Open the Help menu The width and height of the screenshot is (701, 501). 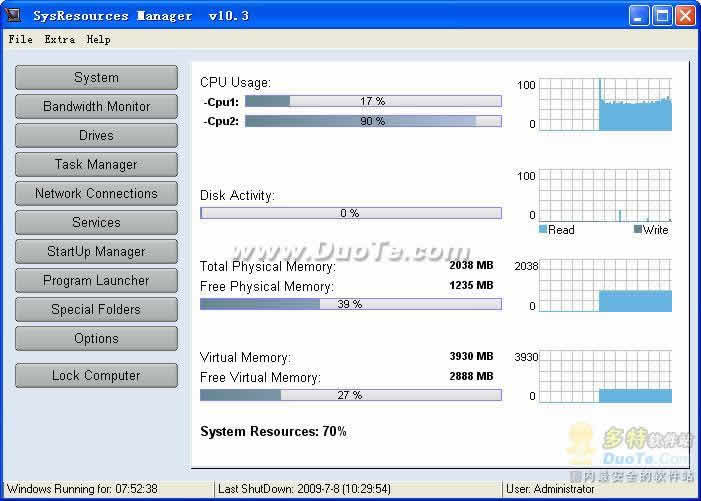click(98, 39)
